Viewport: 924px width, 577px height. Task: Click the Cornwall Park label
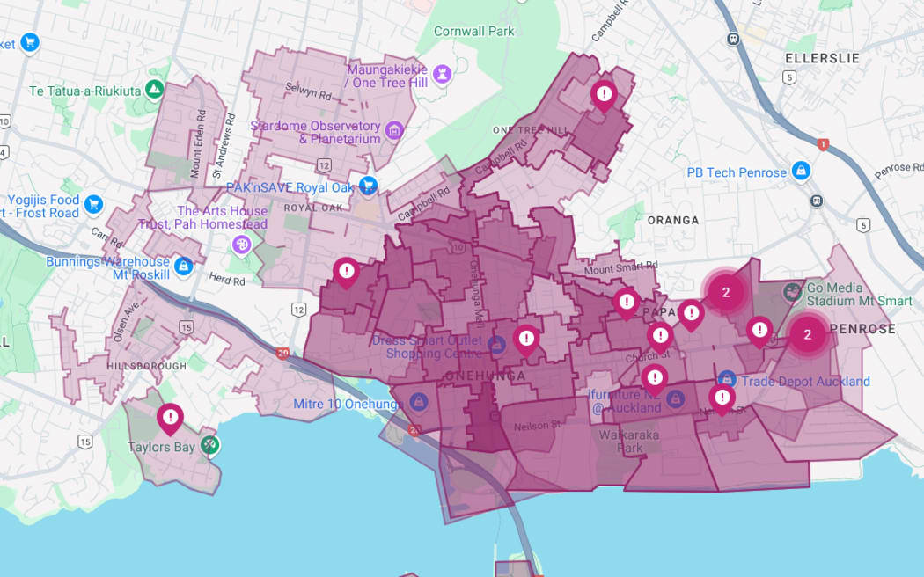click(473, 31)
